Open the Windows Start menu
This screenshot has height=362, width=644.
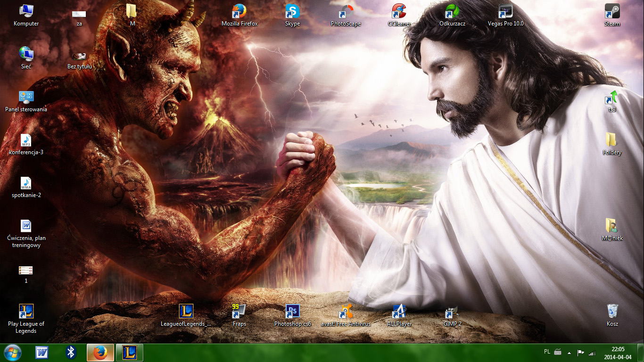pyautogui.click(x=12, y=353)
